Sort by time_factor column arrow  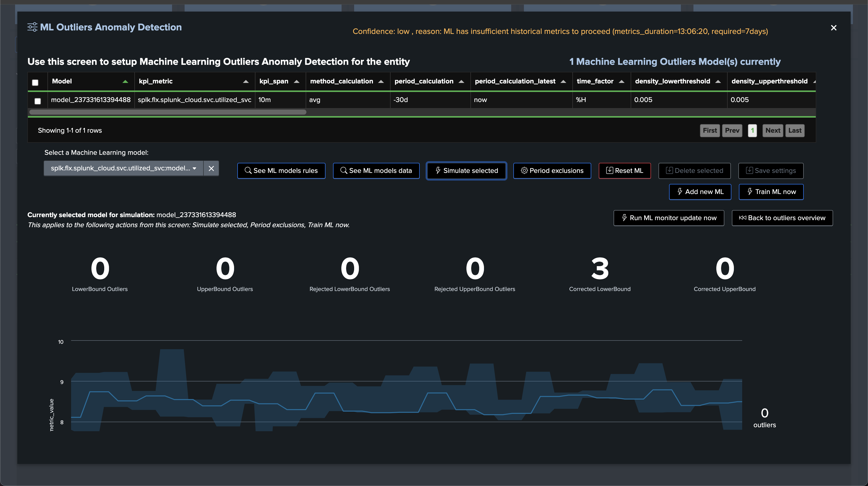coord(622,82)
